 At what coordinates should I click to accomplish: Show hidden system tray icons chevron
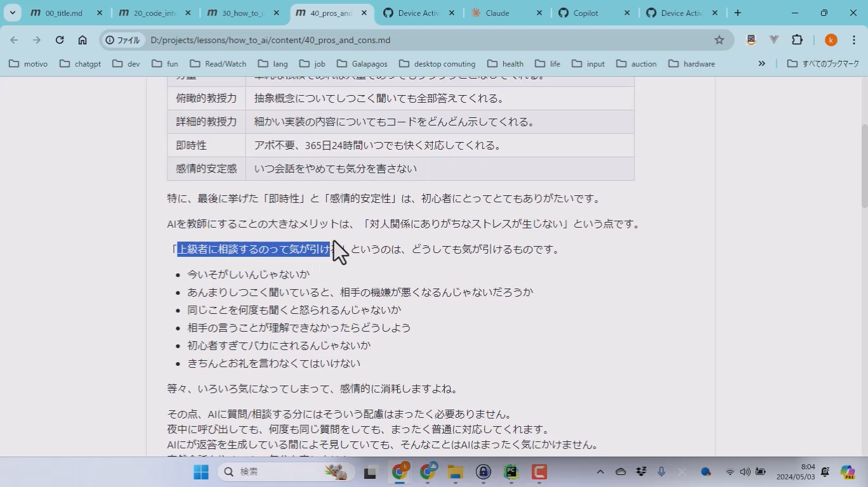point(600,472)
